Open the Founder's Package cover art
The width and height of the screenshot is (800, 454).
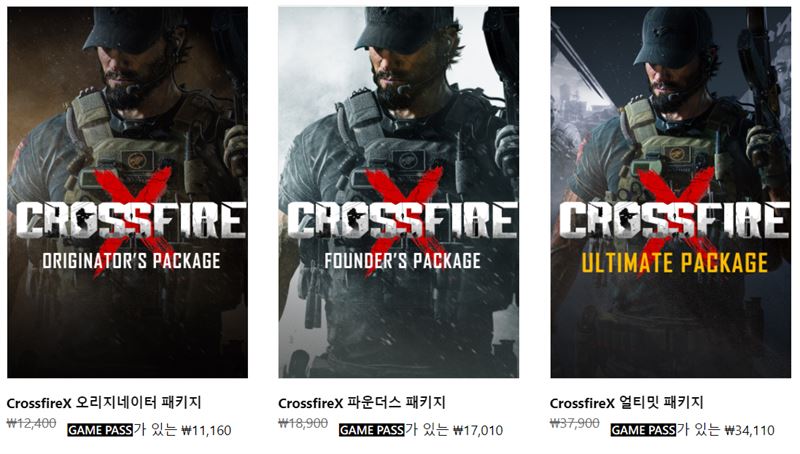pyautogui.click(x=398, y=192)
